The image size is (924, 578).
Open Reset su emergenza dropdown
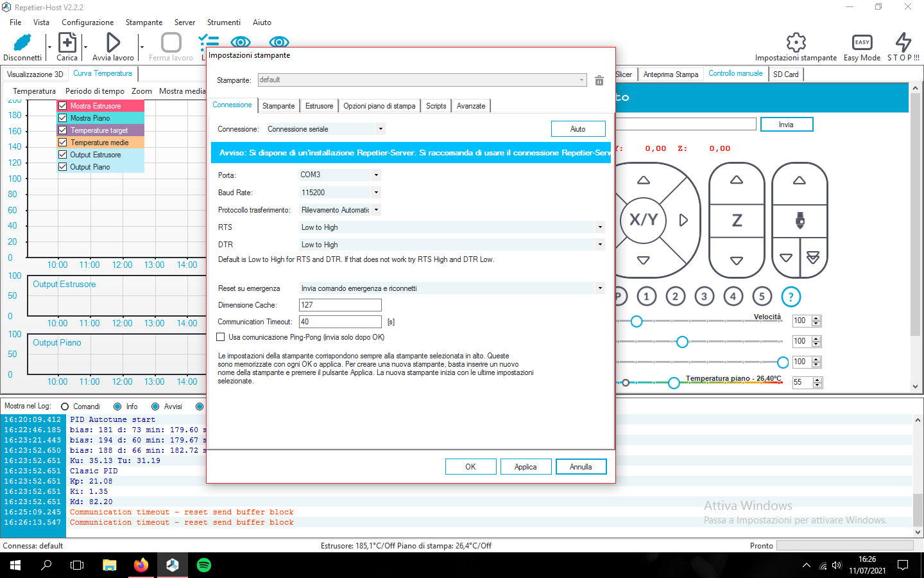click(452, 288)
